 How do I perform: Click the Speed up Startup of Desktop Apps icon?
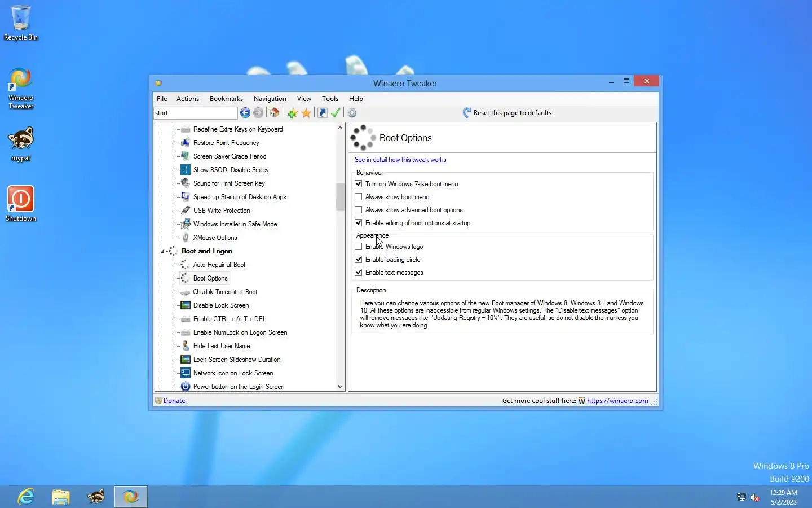click(x=186, y=197)
